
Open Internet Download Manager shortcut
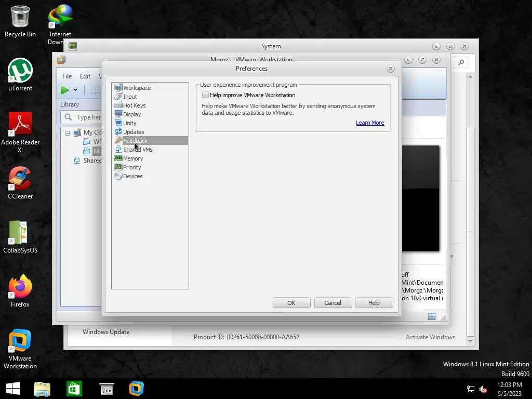click(60, 24)
